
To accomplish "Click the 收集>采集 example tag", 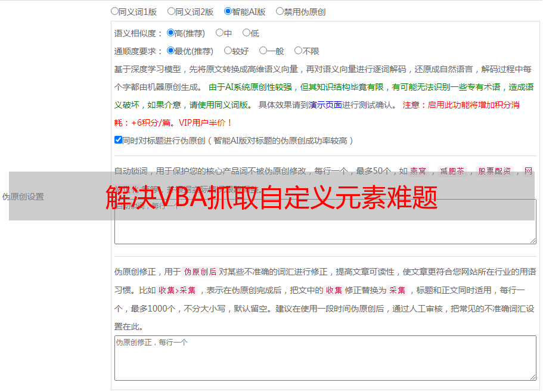I will pos(177,290).
